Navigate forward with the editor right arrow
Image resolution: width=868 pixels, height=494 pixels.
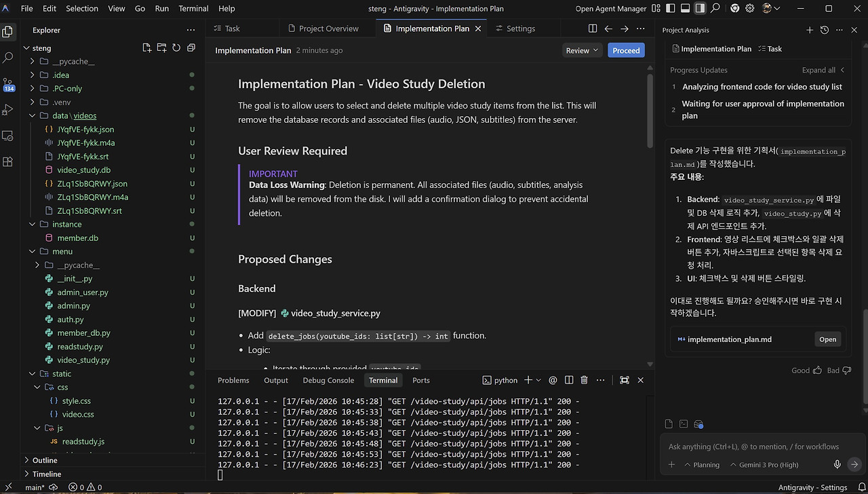[x=625, y=28]
